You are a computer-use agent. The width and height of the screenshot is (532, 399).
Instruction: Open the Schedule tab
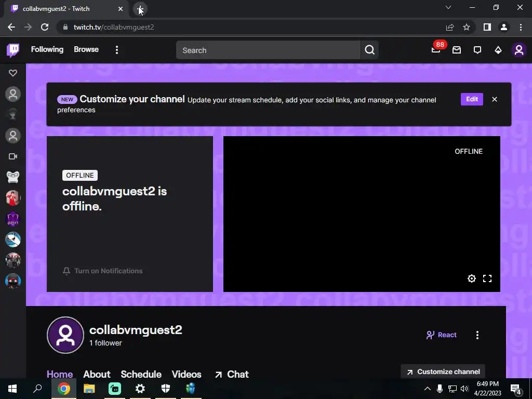(141, 374)
